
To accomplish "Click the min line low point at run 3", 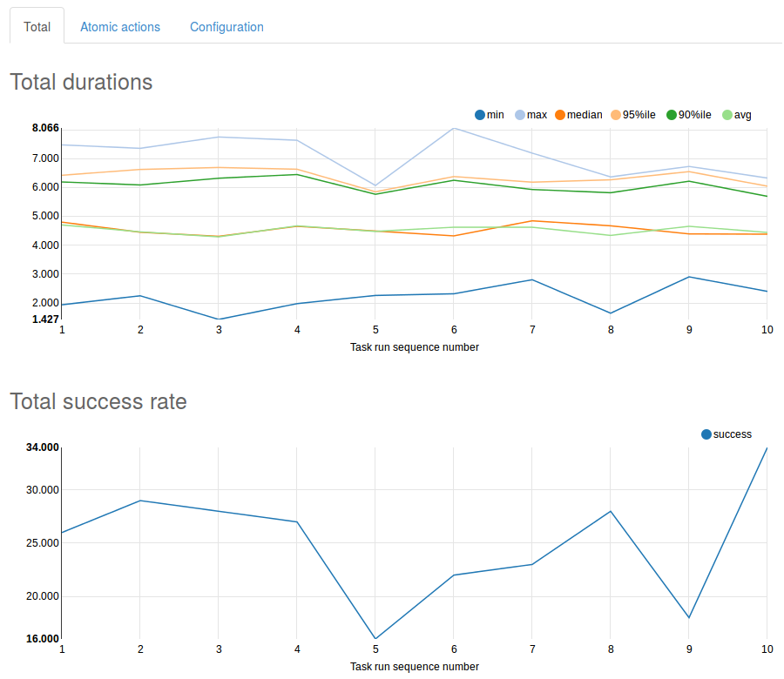I will point(219,319).
